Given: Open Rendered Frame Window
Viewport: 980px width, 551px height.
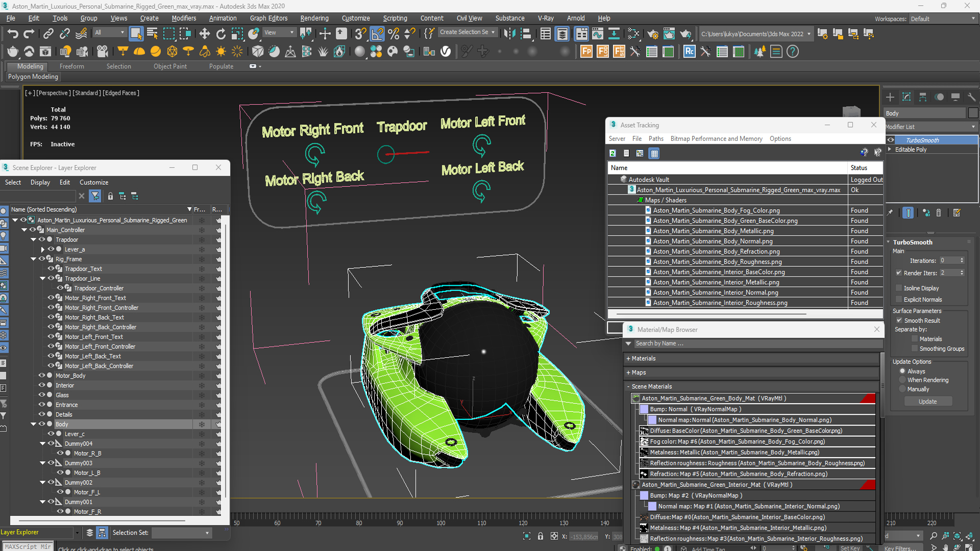Looking at the screenshot, I should coord(669,34).
